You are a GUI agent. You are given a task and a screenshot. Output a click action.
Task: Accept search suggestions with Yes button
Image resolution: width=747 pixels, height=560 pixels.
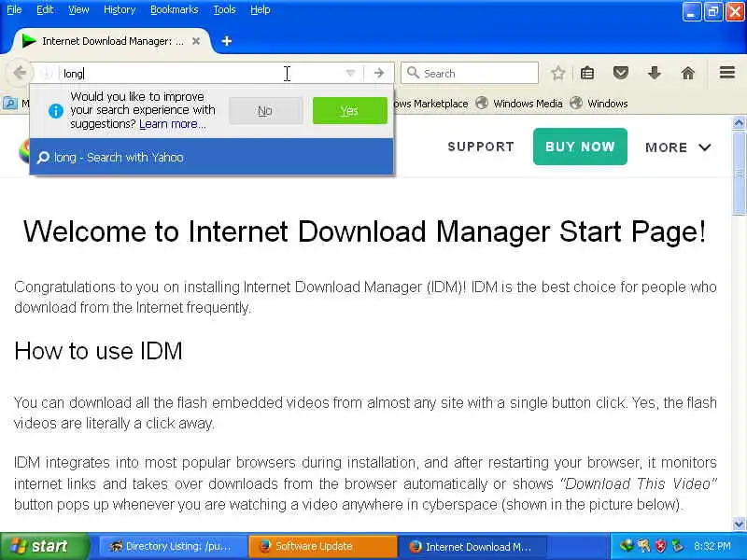(x=349, y=110)
